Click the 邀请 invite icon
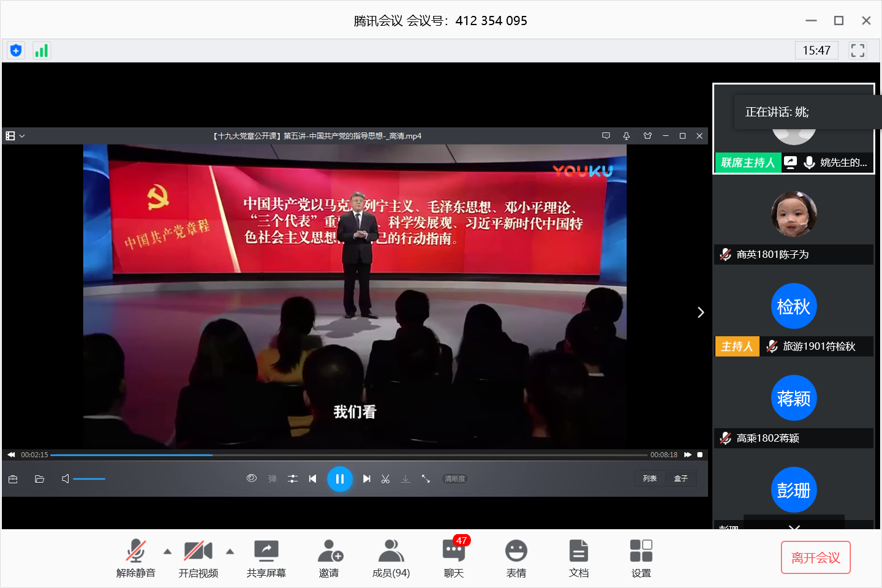This screenshot has height=588, width=882. click(x=330, y=557)
